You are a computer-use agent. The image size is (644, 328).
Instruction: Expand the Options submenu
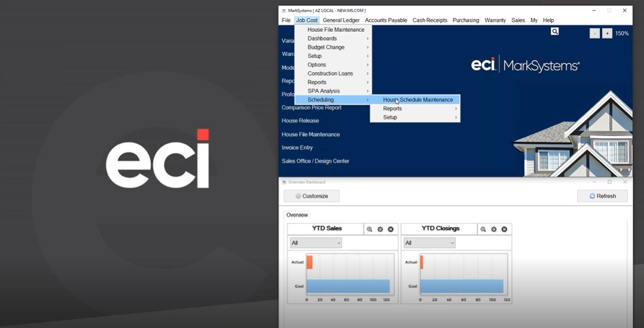pos(333,65)
